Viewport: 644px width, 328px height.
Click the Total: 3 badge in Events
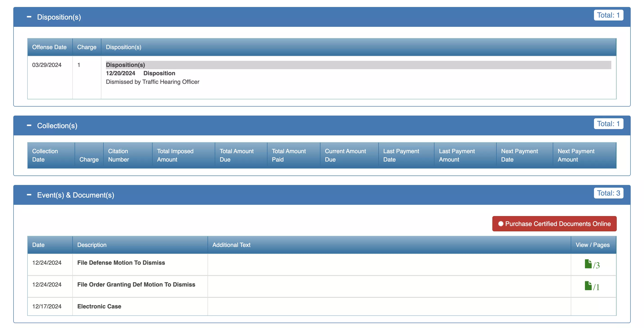pos(608,193)
